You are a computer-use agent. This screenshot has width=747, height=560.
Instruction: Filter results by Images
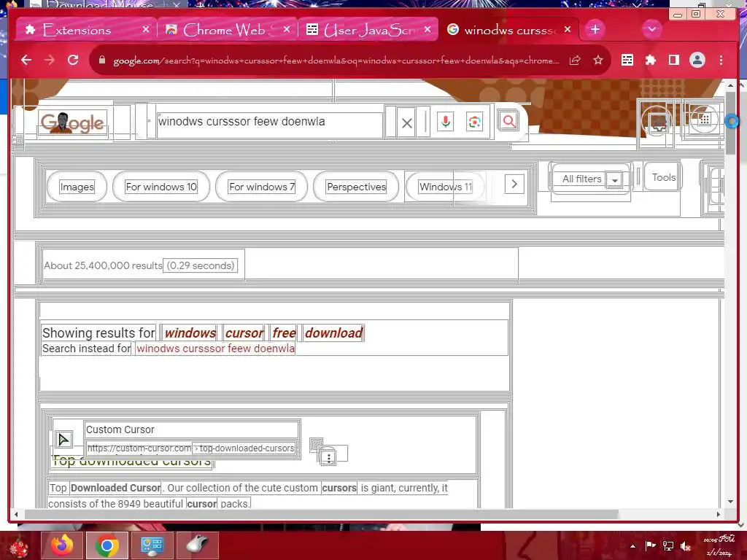click(77, 187)
